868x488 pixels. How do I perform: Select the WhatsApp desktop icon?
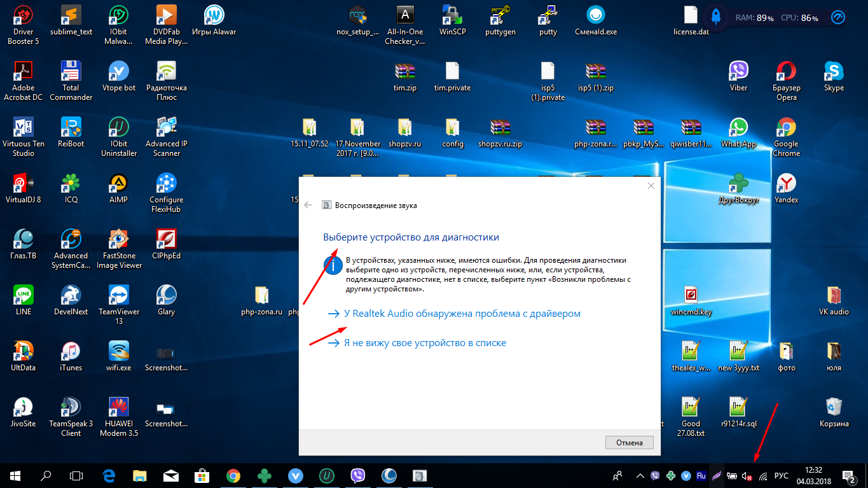point(738,132)
